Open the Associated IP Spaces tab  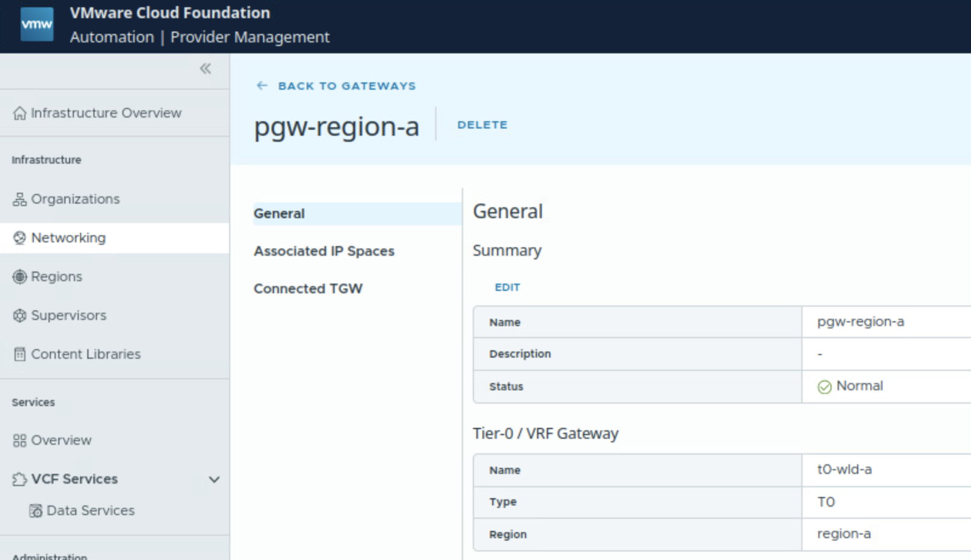point(324,252)
